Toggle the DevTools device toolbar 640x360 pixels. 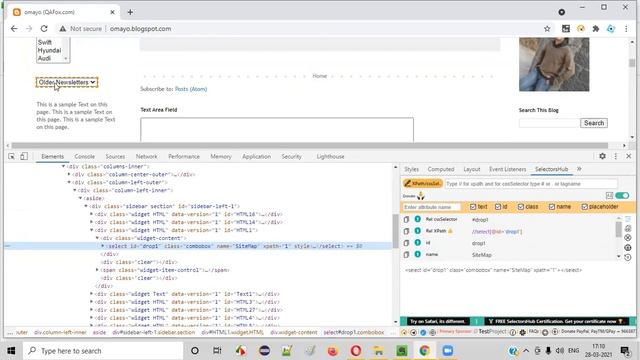[x=24, y=156]
